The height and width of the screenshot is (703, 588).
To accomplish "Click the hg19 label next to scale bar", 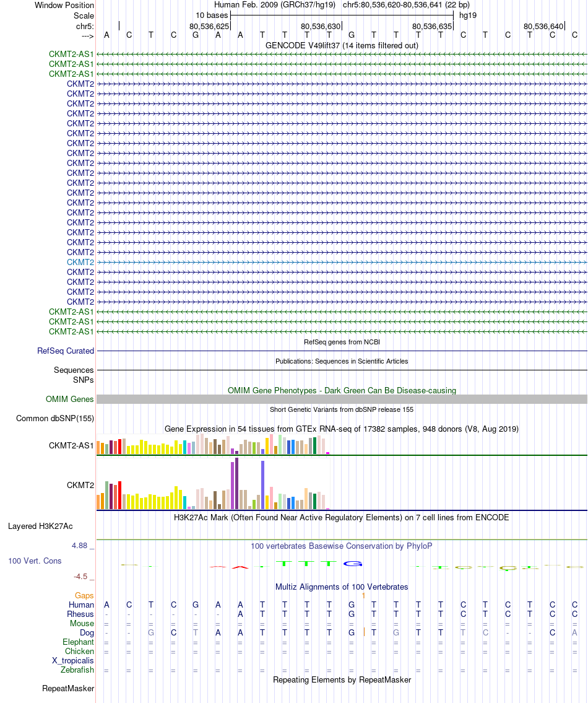I will (x=468, y=15).
